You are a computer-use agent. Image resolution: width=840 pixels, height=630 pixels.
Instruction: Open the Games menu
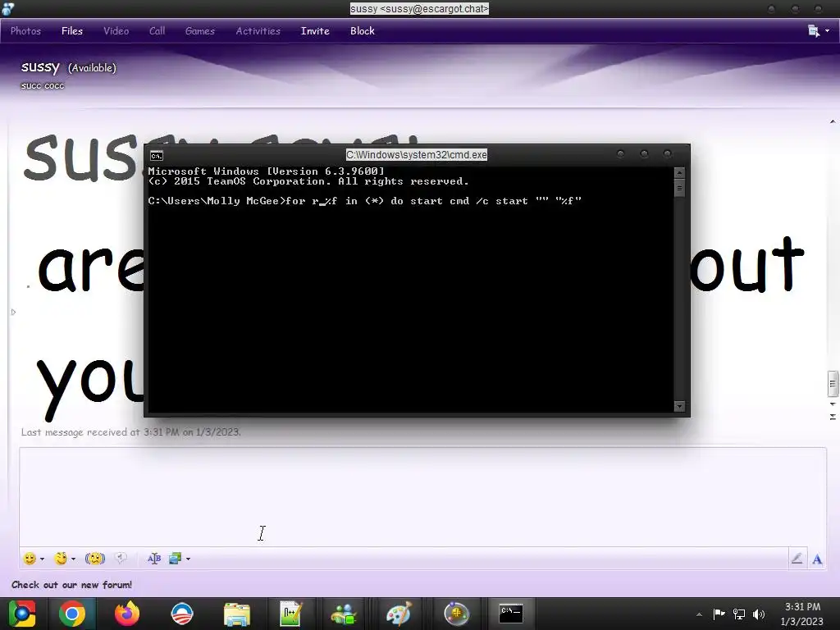(x=200, y=31)
